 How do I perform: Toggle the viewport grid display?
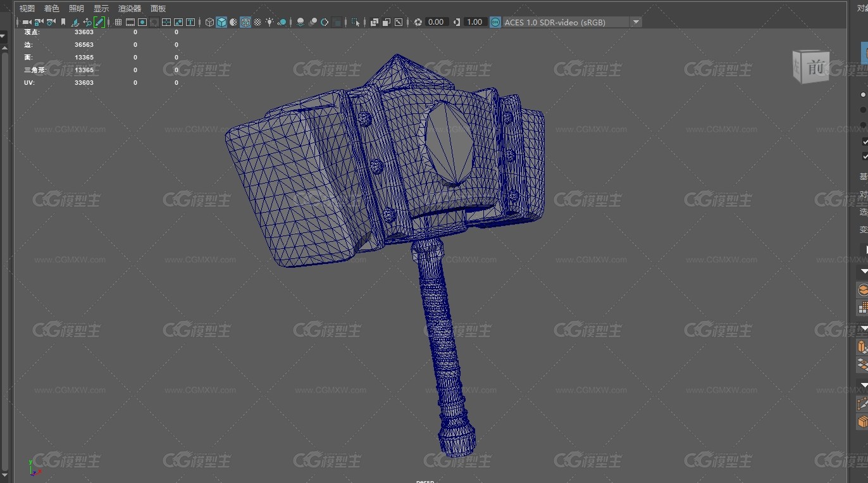click(x=118, y=22)
